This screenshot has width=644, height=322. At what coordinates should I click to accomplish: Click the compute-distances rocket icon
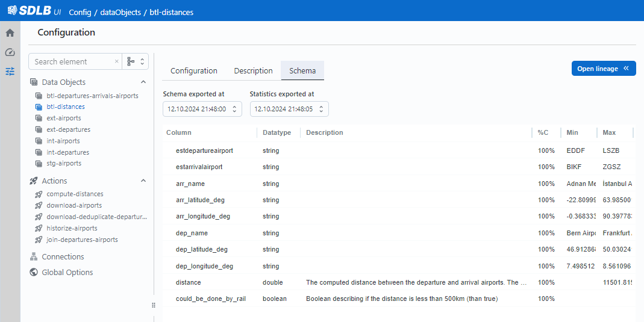click(x=39, y=194)
